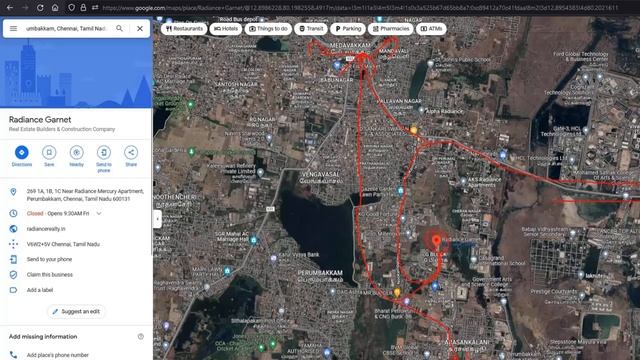
Task: Clear the search with the X icon
Action: point(140,29)
